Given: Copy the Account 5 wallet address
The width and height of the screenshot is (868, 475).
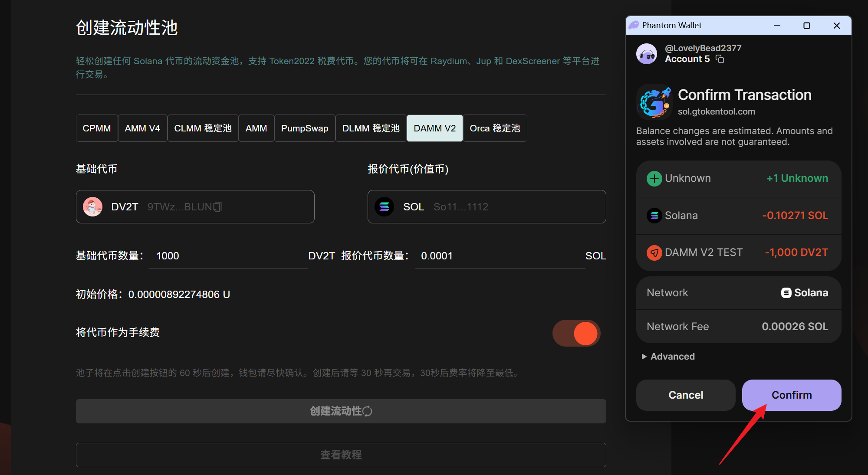Looking at the screenshot, I should tap(720, 59).
